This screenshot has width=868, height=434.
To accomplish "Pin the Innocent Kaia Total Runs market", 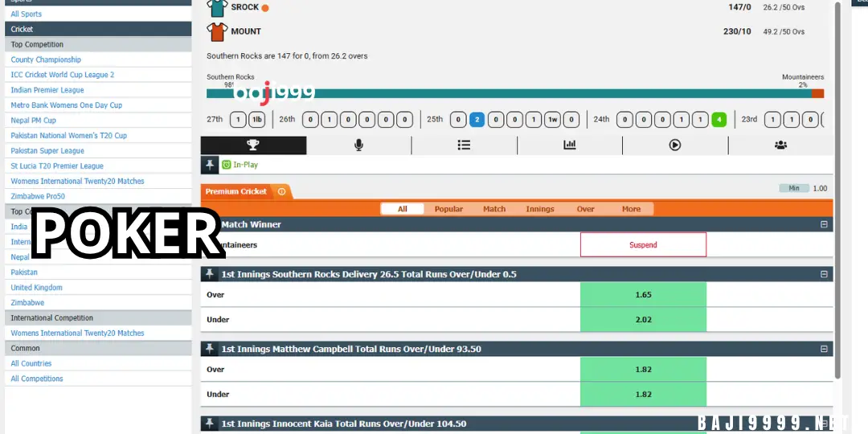I will [x=210, y=424].
